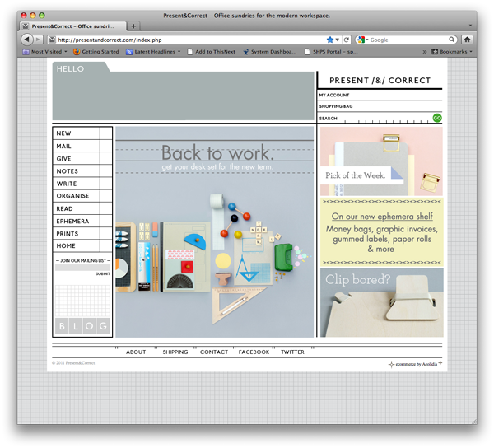Open the Bookmarks menu in bookmarks toolbar
The image size is (494, 448).
pyautogui.click(x=452, y=52)
